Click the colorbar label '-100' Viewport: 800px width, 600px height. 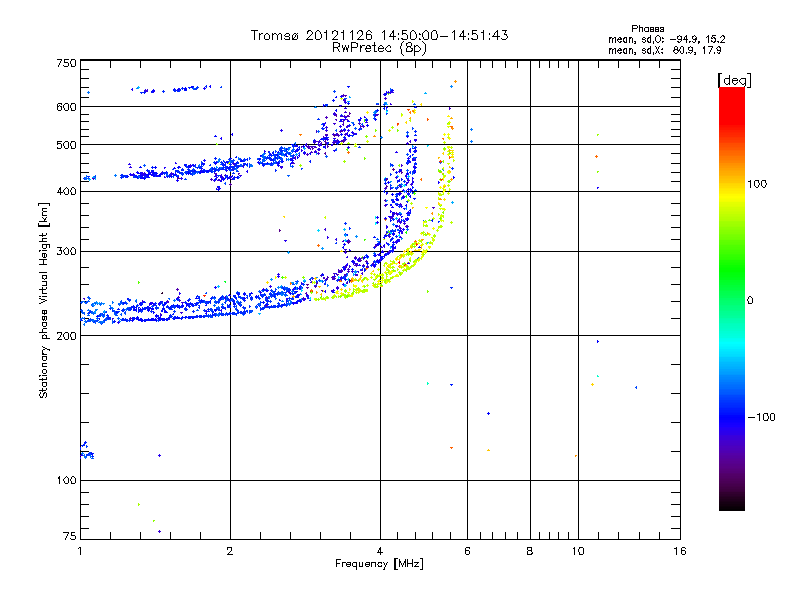[761, 417]
